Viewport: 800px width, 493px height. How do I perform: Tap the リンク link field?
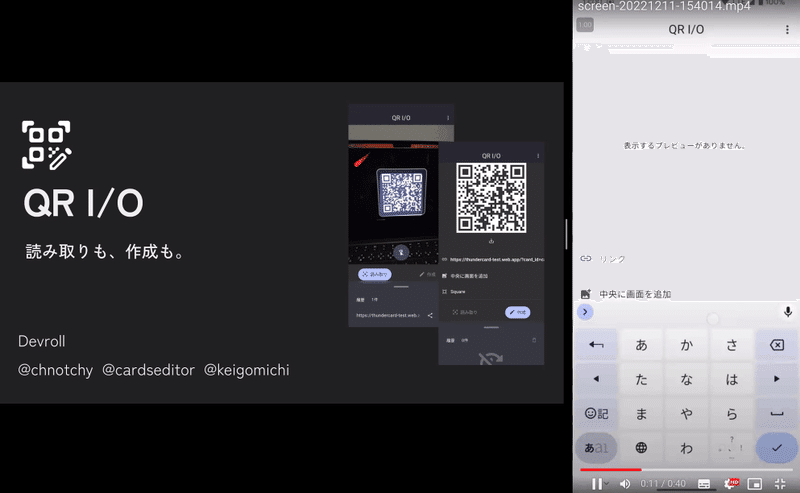click(684, 259)
